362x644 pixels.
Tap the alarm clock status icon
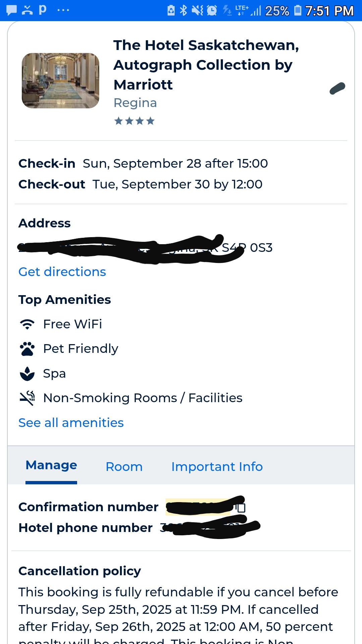click(212, 10)
